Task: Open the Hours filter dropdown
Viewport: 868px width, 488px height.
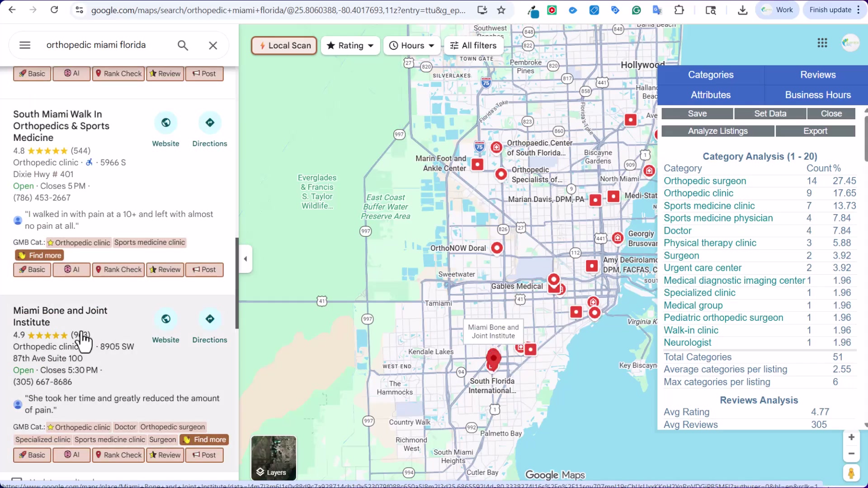Action: [412, 46]
